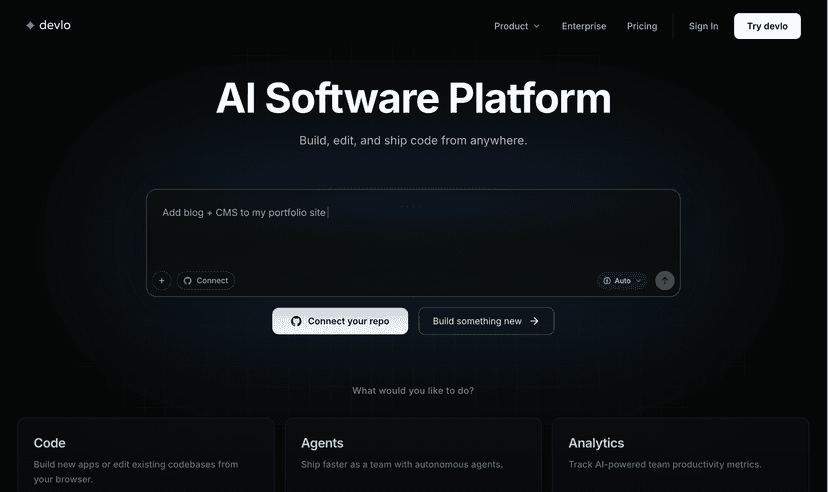828x492 pixels.
Task: Open the Auto mode dropdown
Action: click(x=622, y=280)
